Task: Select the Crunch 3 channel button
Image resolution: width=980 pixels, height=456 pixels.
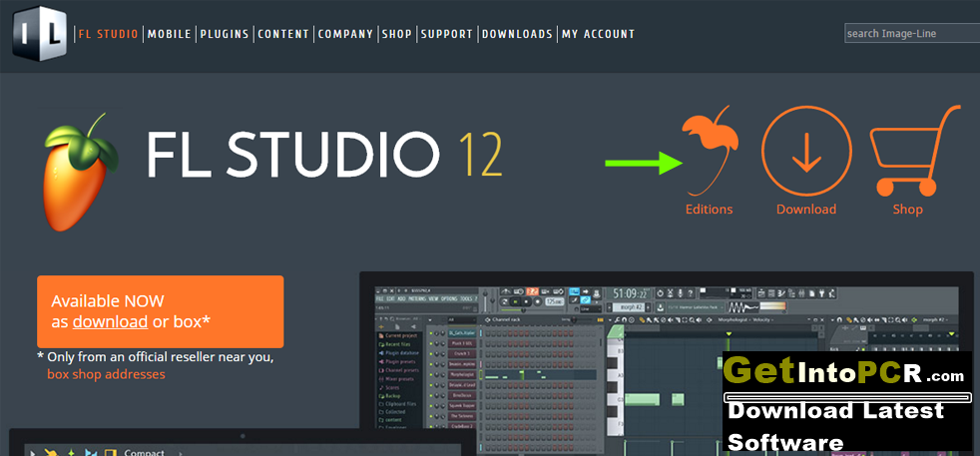Action: [462, 353]
